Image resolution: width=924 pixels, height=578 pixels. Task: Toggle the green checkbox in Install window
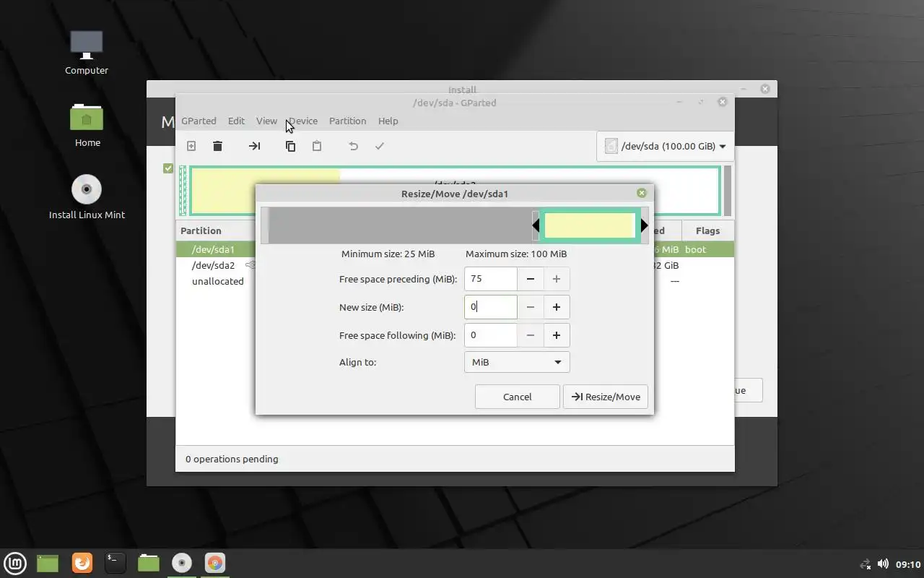[x=168, y=168]
